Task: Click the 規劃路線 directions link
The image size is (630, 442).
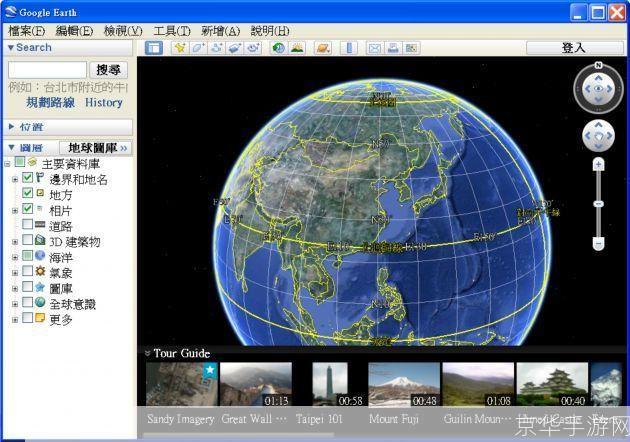Action: click(x=51, y=102)
